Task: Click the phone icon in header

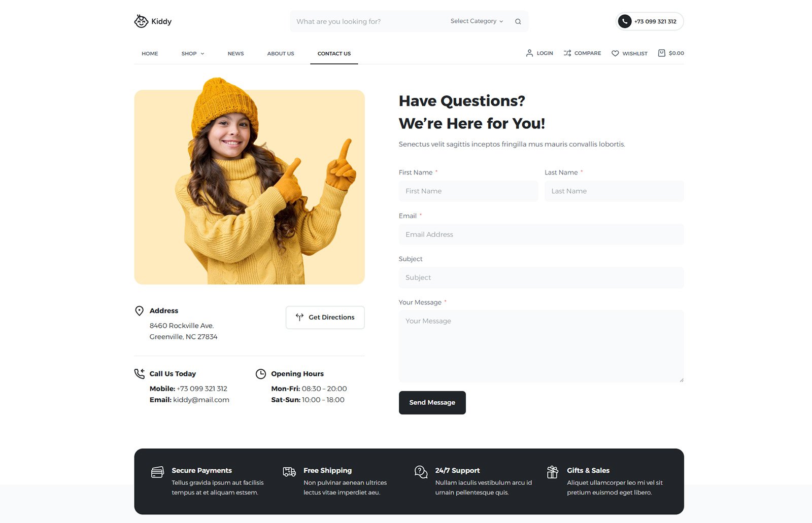Action: click(x=625, y=21)
